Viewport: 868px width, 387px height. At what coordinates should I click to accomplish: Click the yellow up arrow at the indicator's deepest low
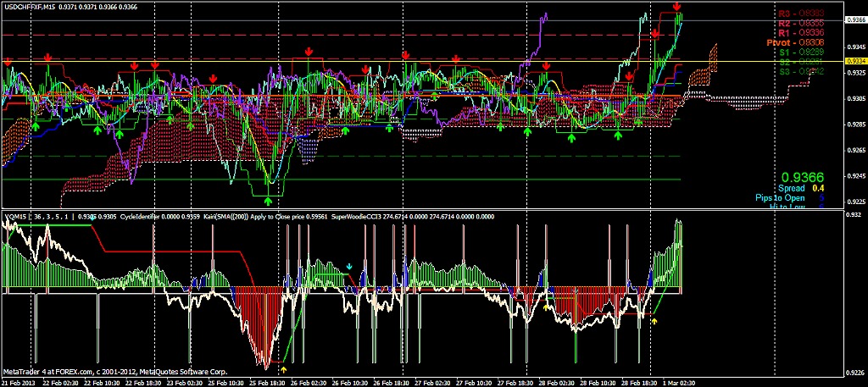tap(284, 369)
